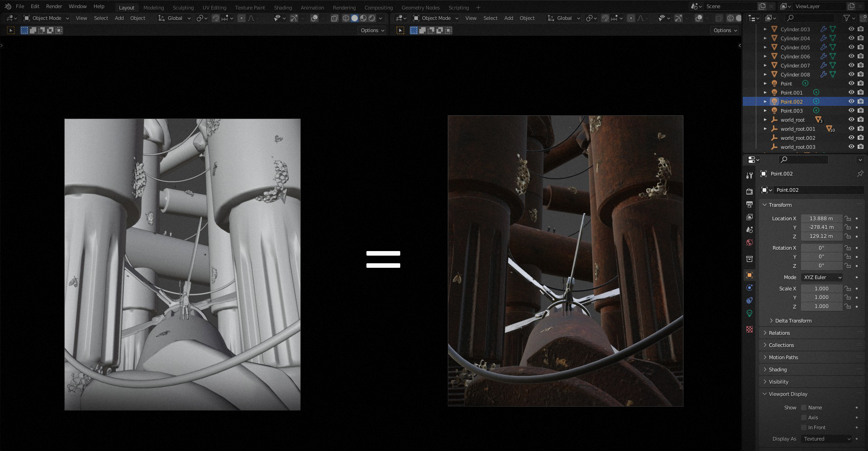
Task: Open the left viewport Options popover
Action: pos(372,30)
